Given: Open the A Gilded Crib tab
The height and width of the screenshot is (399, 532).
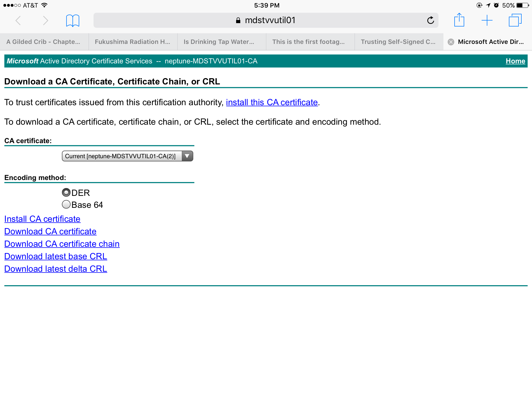Looking at the screenshot, I should [x=43, y=42].
